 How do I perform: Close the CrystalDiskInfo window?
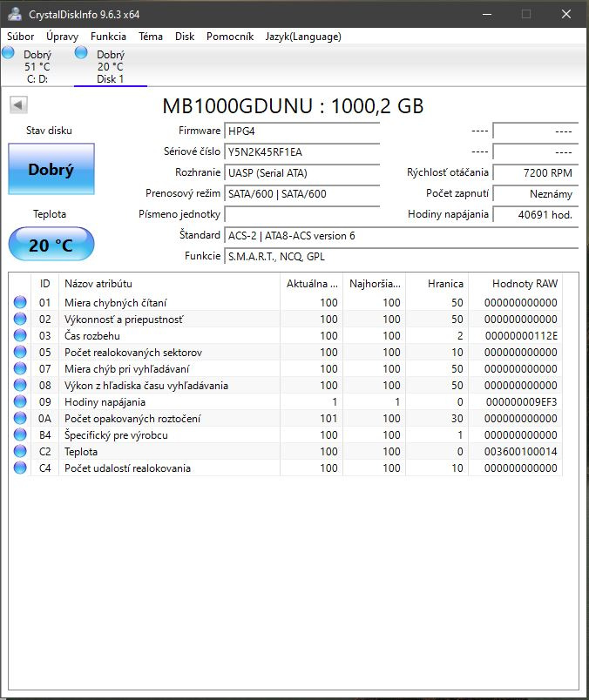point(566,14)
